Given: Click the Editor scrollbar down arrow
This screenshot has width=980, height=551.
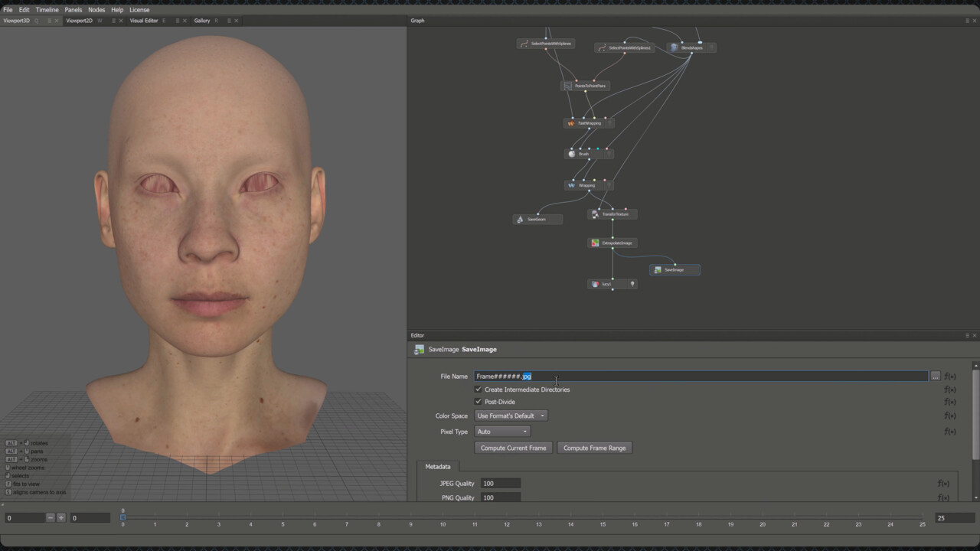Looking at the screenshot, I should pos(975,497).
